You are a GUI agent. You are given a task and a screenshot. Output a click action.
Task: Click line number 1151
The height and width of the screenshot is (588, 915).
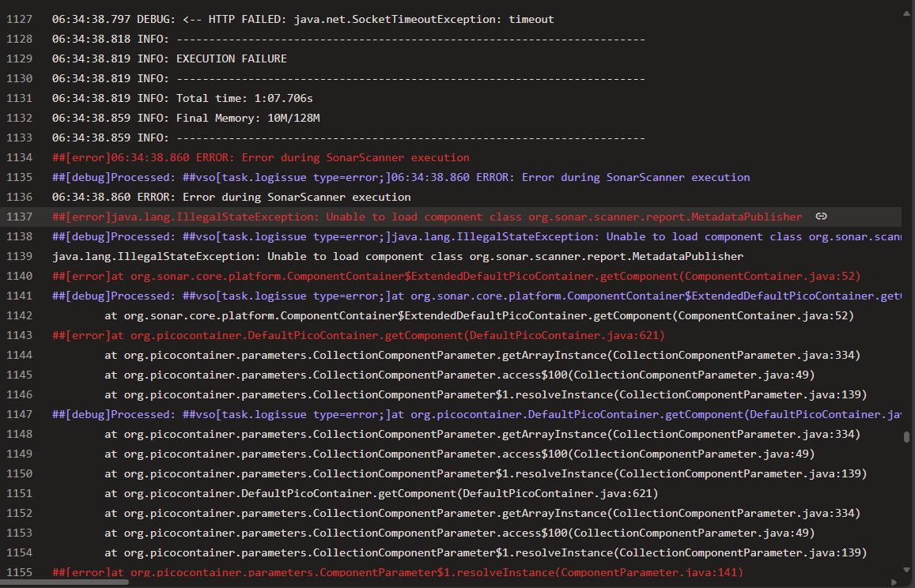pyautogui.click(x=19, y=493)
